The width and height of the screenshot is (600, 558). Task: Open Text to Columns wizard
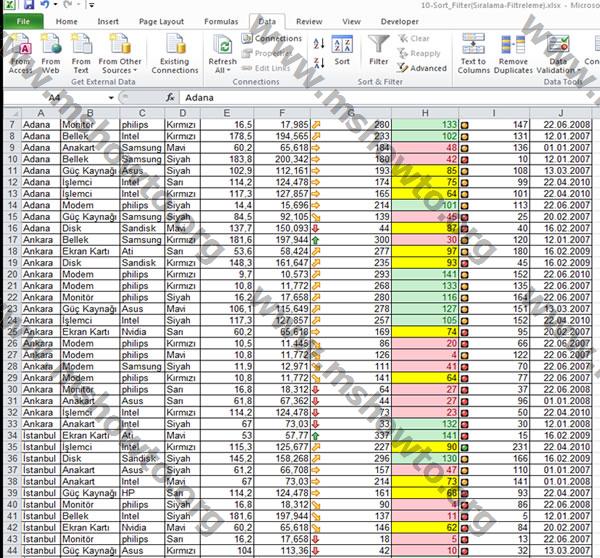click(x=473, y=54)
